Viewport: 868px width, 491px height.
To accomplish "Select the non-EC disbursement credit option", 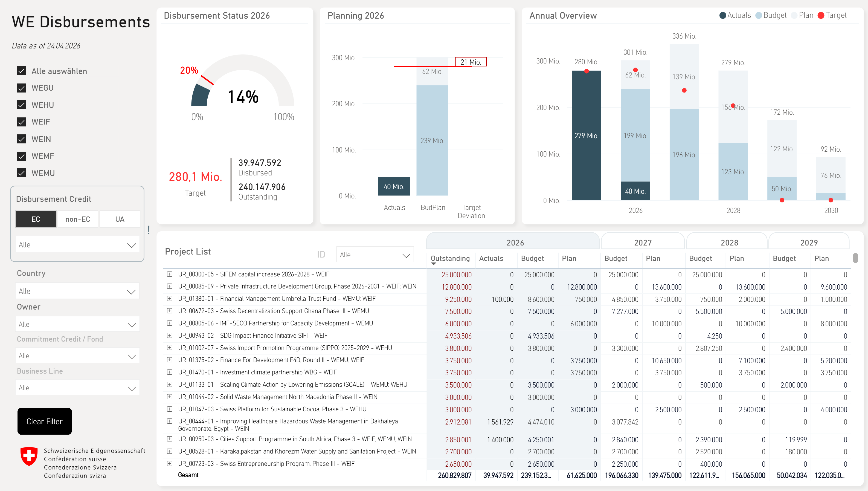I will click(x=78, y=219).
